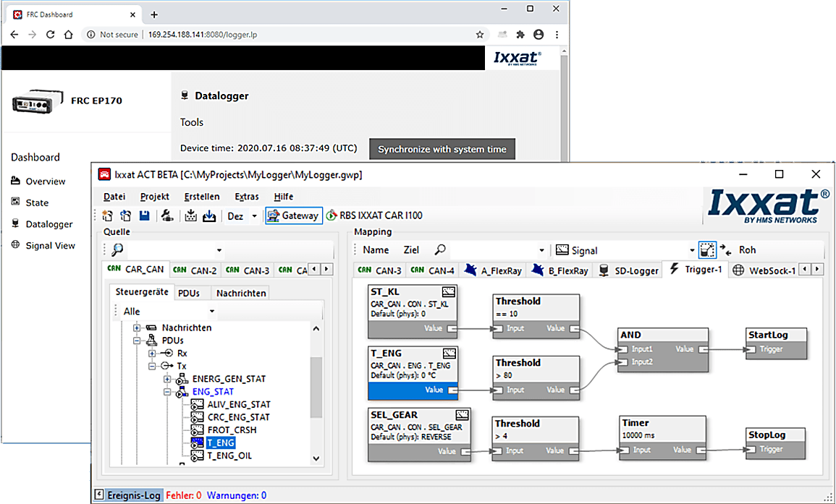The image size is (836, 504).
Task: Click Synchronize with system time in browser
Action: point(442,149)
